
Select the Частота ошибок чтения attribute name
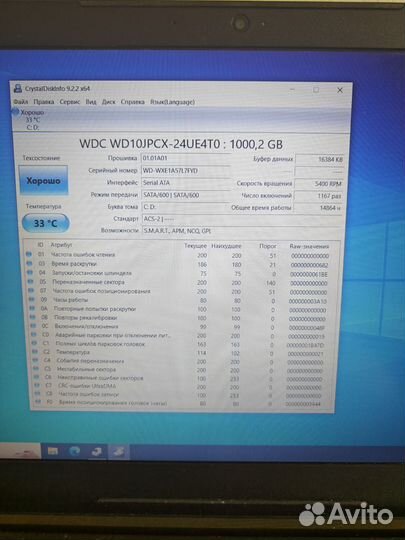pos(83,255)
